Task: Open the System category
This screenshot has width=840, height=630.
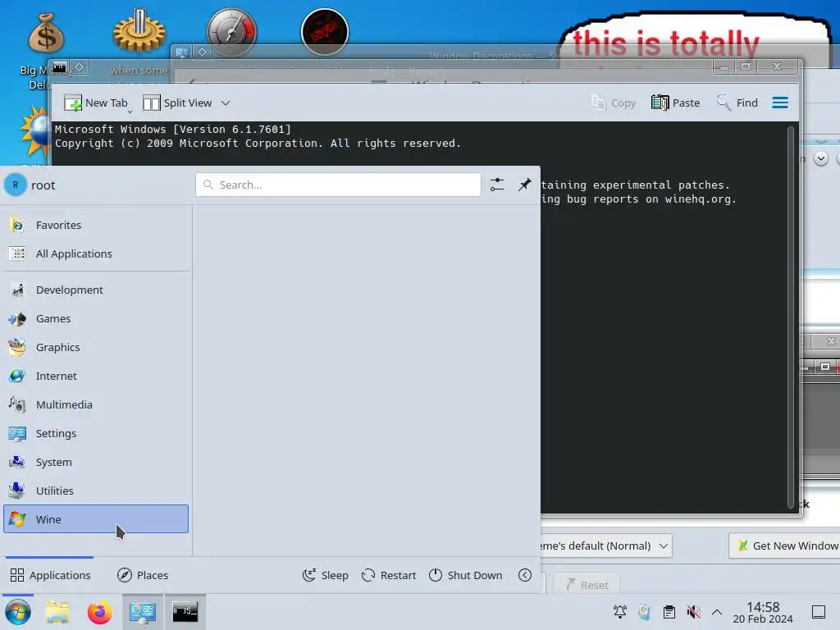Action: (x=96, y=462)
